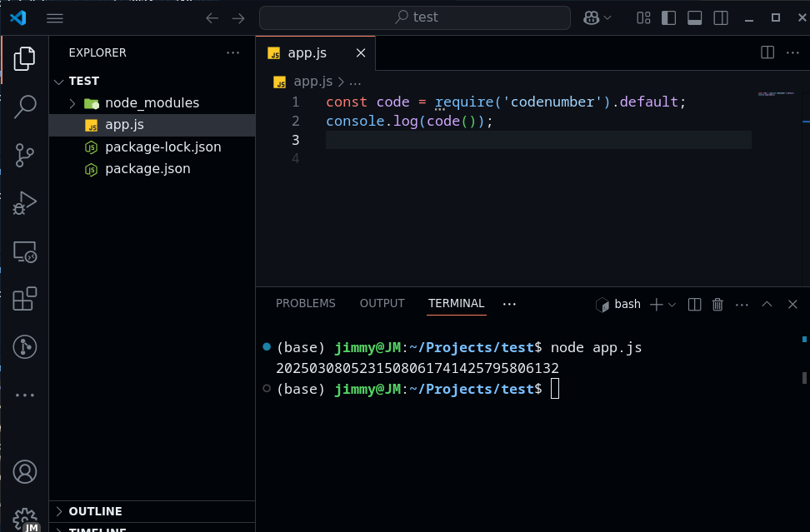Toggle primary side bar visibility

pos(668,18)
